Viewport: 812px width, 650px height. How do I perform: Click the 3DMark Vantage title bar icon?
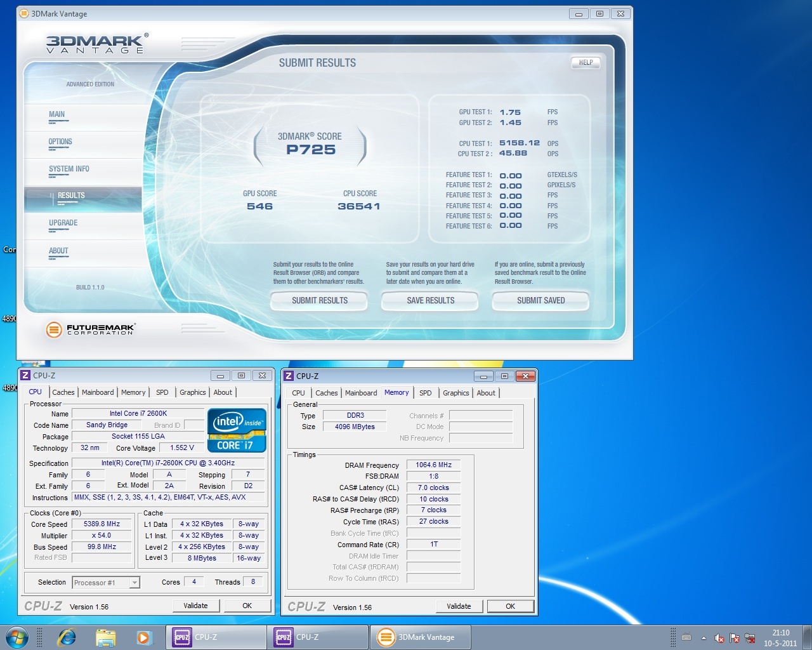[x=24, y=13]
